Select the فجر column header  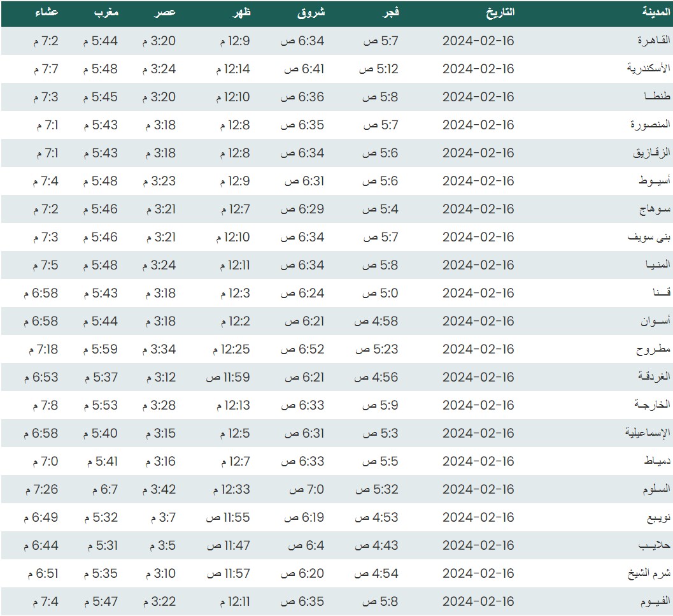(x=389, y=13)
